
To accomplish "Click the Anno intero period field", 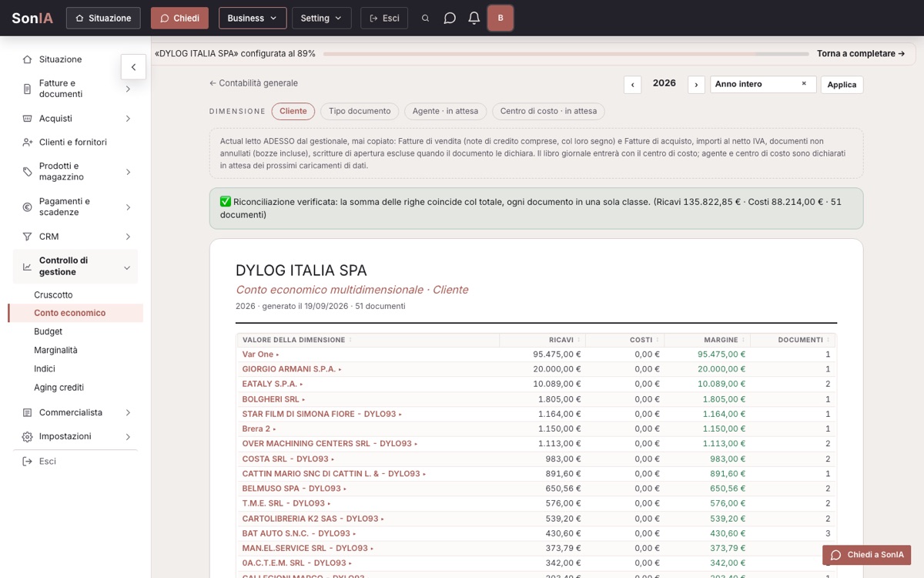I will [x=763, y=84].
